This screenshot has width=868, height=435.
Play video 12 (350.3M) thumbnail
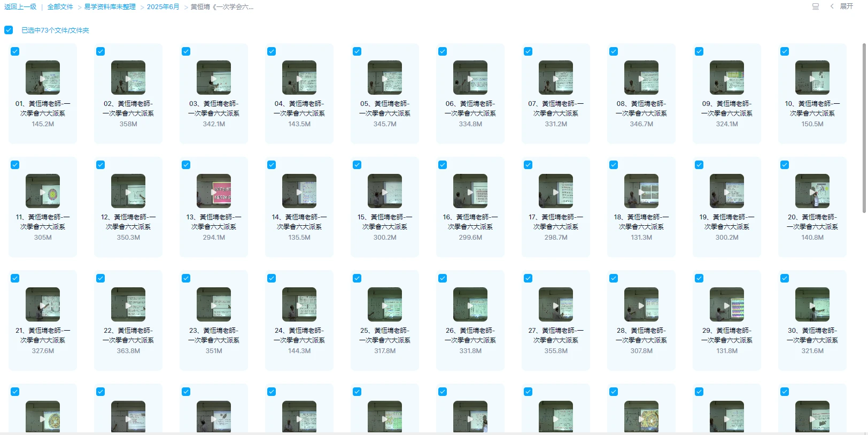click(x=128, y=191)
